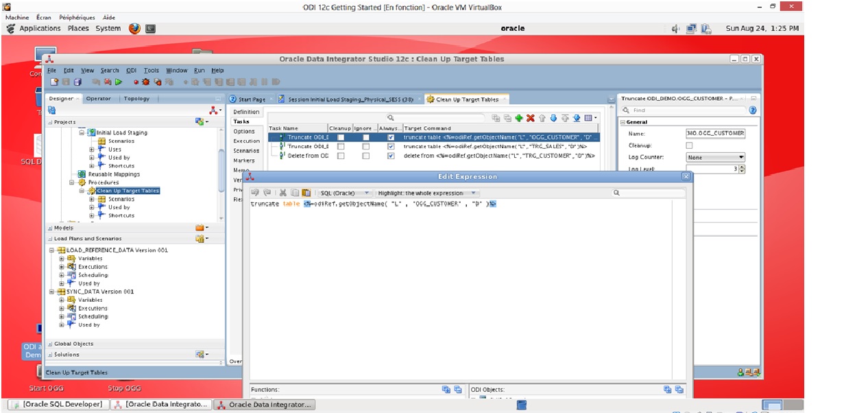
Task: Move task down with blue arrow icon
Action: (x=553, y=118)
